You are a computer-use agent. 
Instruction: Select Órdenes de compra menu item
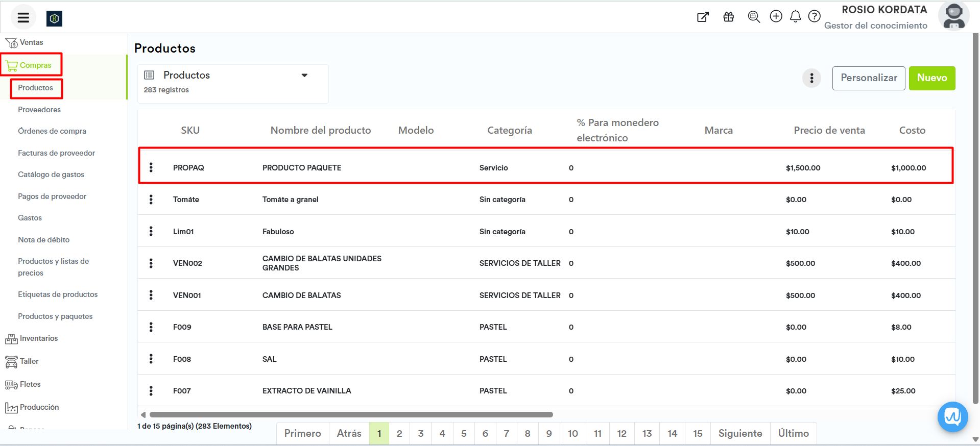[52, 131]
